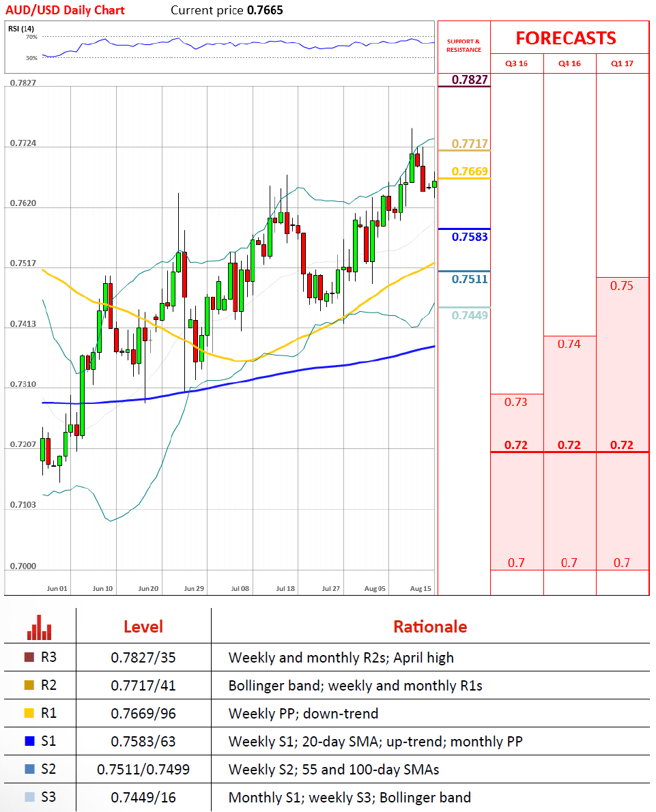Click the 0.7583 support level marker
The width and height of the screenshot is (656, 812).
point(470,237)
